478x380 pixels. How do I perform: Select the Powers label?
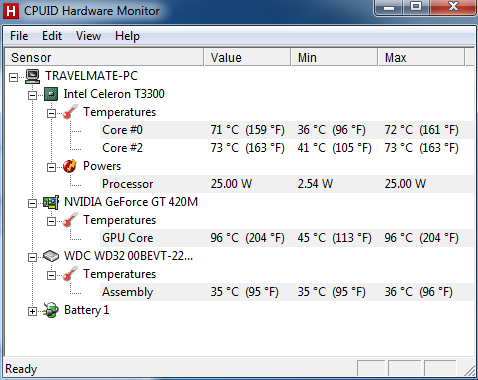102,166
